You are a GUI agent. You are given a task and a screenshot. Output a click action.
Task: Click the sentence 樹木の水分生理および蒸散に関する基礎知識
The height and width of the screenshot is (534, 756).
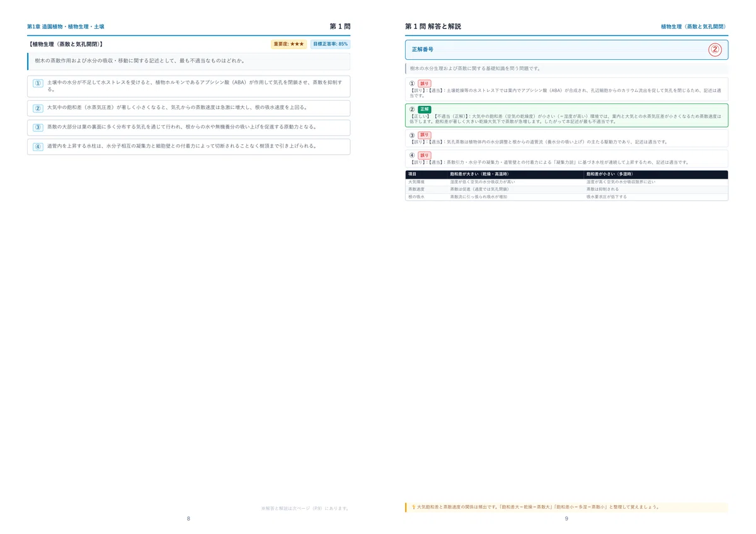pos(475,68)
